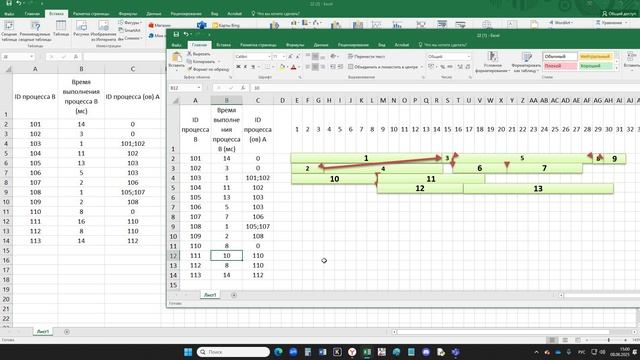Open Shapes (Фигуры) dropdown in back window
Image resolution: width=640 pixels, height=360 pixels.
[130, 22]
